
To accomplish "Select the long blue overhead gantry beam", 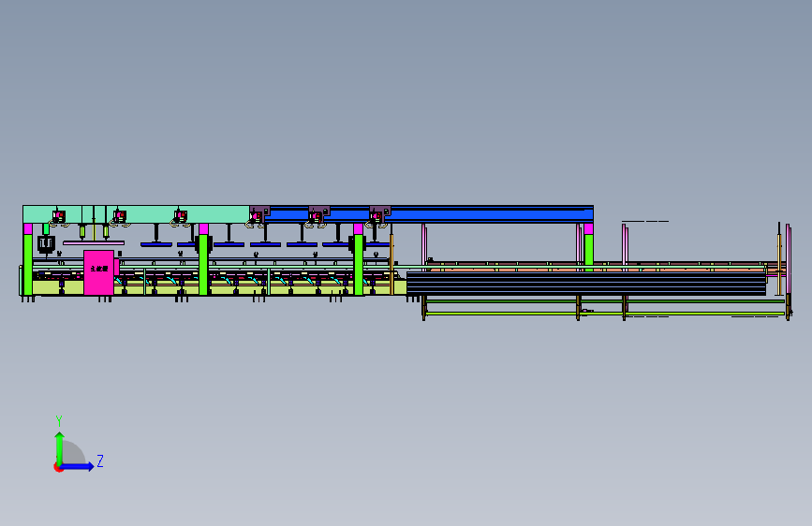I will click(428, 213).
